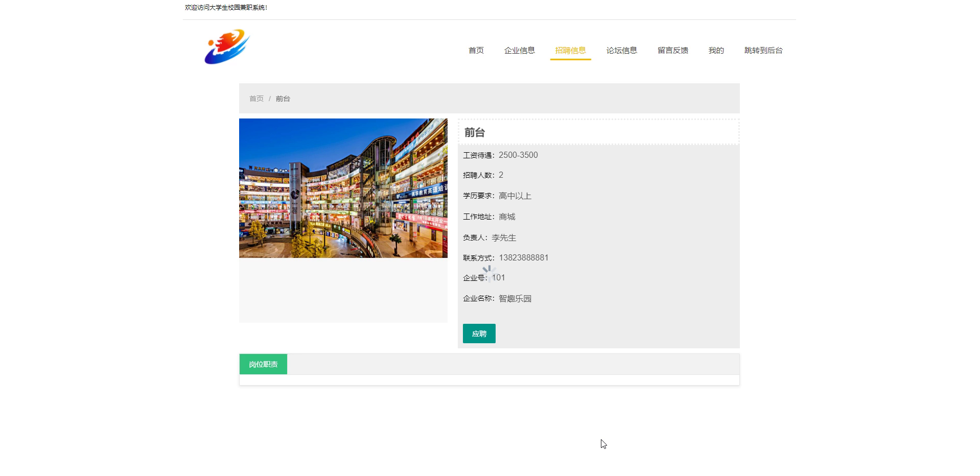The height and width of the screenshot is (476, 980).
Task: Click the shopping mall job photo
Action: pyautogui.click(x=343, y=188)
